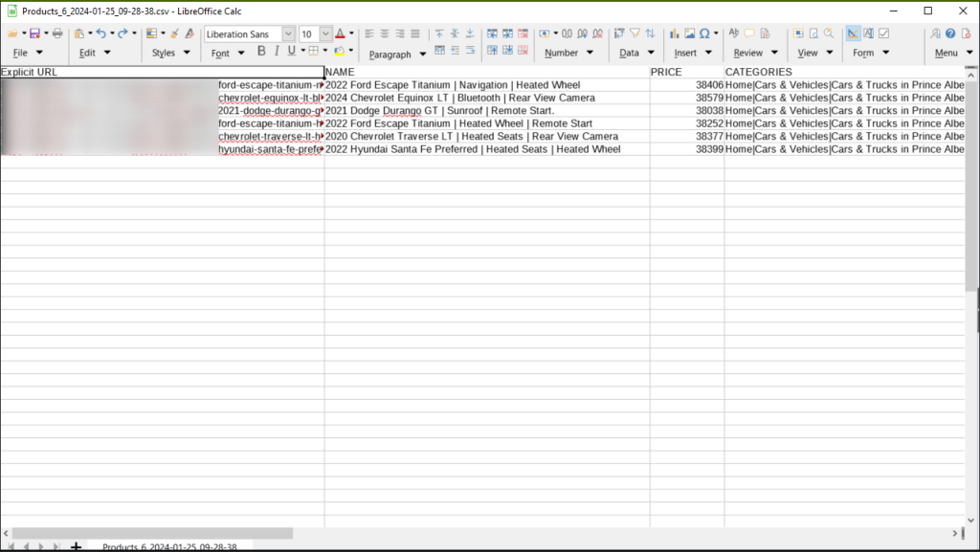Add a new sheet with the plus button
The height and width of the screenshot is (552, 980).
pyautogui.click(x=77, y=546)
